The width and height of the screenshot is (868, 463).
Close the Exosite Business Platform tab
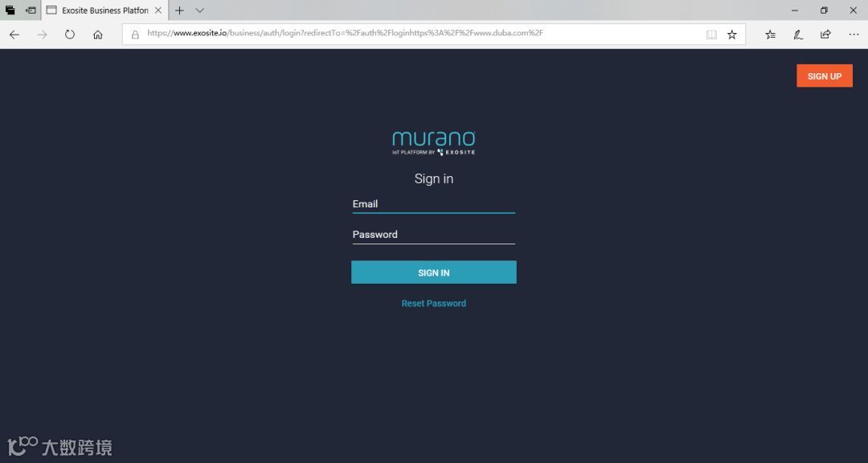click(158, 10)
